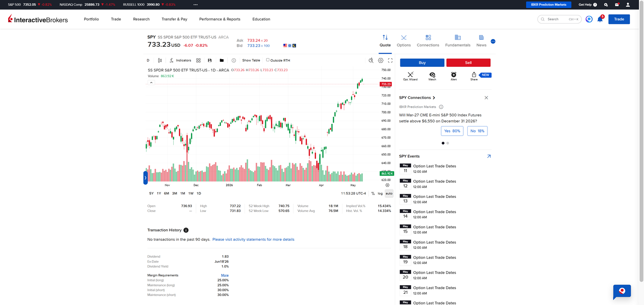Click the blue Buy button
The width and height of the screenshot is (644, 305).
[x=422, y=63]
